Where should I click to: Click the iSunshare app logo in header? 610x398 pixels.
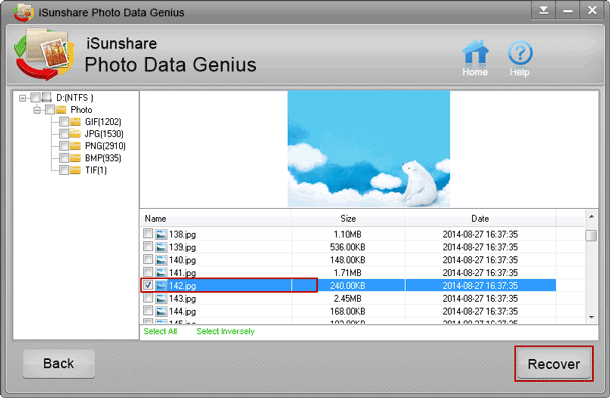coord(44,54)
